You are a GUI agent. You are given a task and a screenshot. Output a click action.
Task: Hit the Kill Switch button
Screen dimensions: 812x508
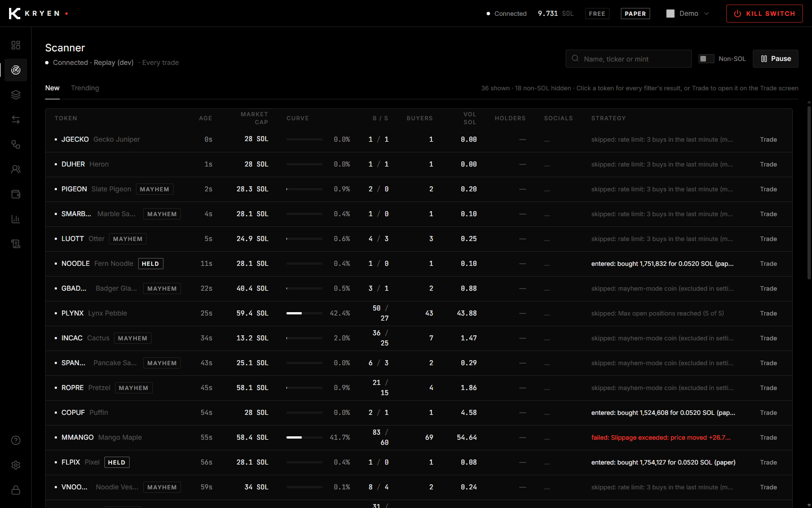(x=765, y=14)
